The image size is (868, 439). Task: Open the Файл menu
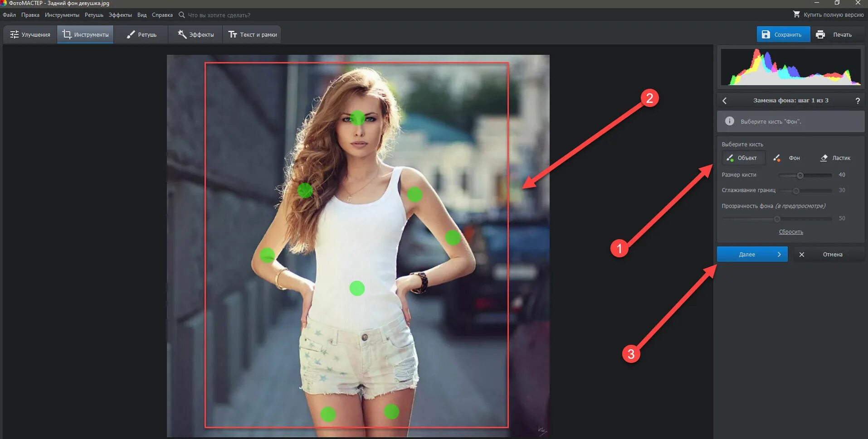click(9, 15)
